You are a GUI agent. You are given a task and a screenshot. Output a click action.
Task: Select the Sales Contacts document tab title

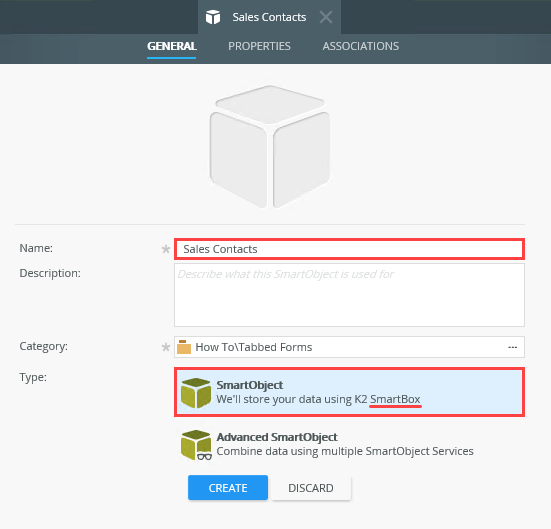[269, 17]
